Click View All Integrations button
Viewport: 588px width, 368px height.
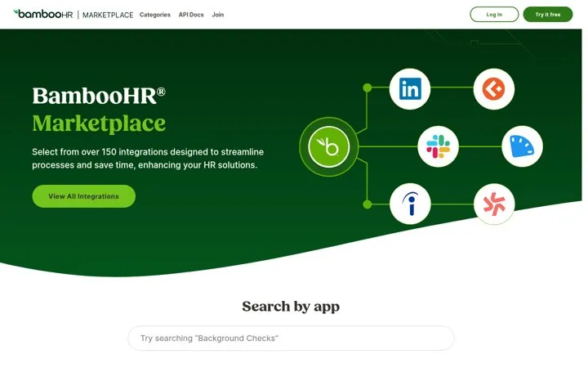[83, 196]
